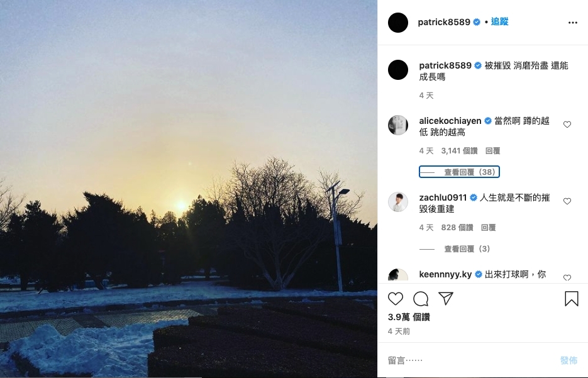The height and width of the screenshot is (378, 588).
Task: Open the comment speech bubble icon
Action: coord(421,299)
